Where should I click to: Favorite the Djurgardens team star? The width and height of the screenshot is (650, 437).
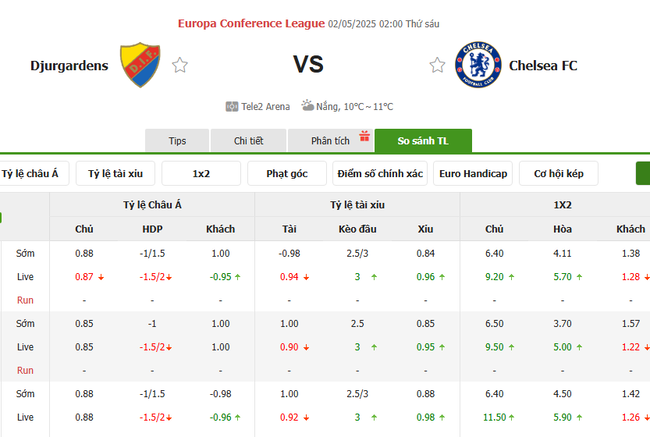(180, 65)
